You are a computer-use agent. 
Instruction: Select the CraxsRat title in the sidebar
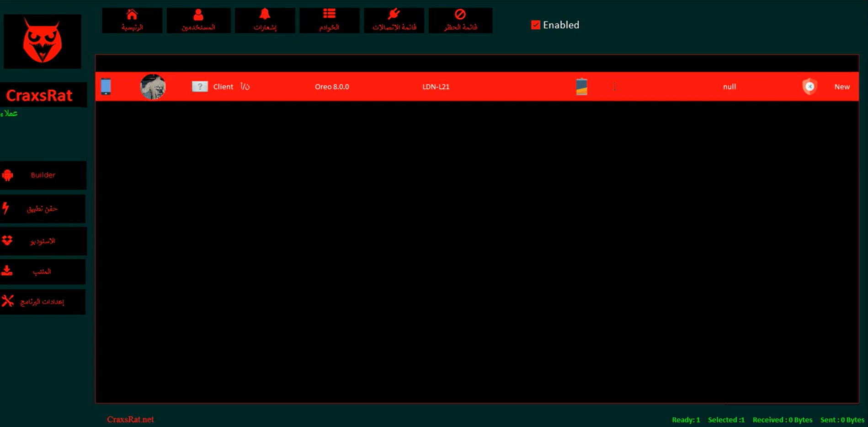click(39, 95)
